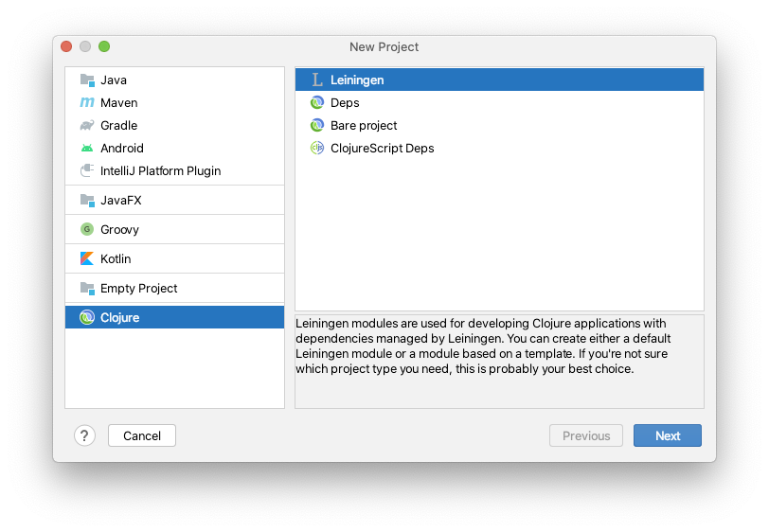This screenshot has height=532, width=769.
Task: Click the green zoom window button
Action: coord(104,46)
